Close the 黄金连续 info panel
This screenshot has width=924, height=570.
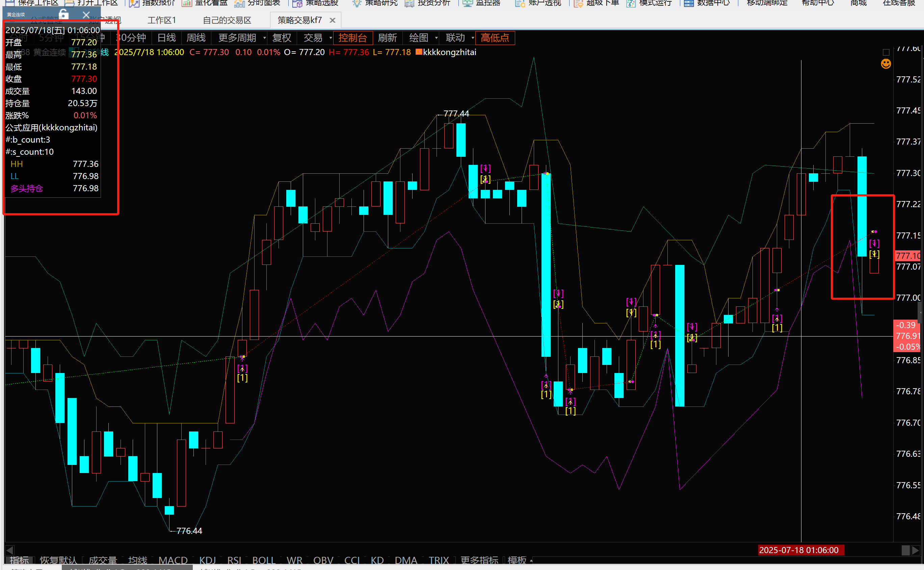click(86, 15)
